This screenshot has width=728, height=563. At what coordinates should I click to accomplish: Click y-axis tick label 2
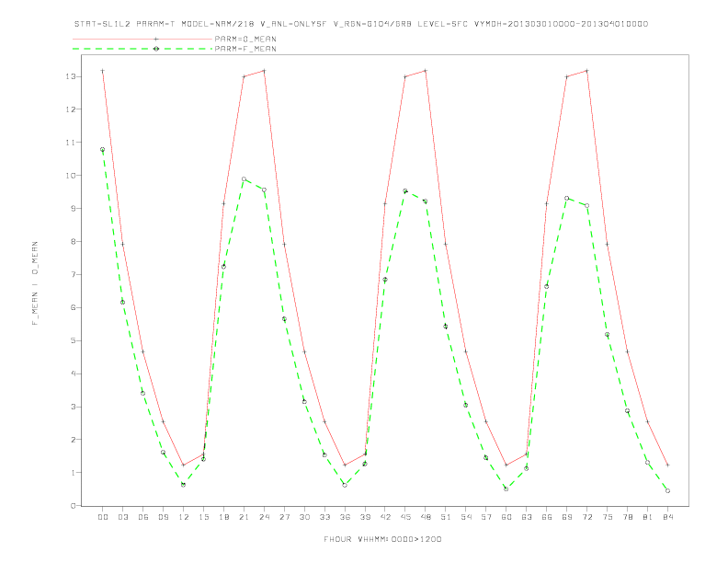coord(74,440)
